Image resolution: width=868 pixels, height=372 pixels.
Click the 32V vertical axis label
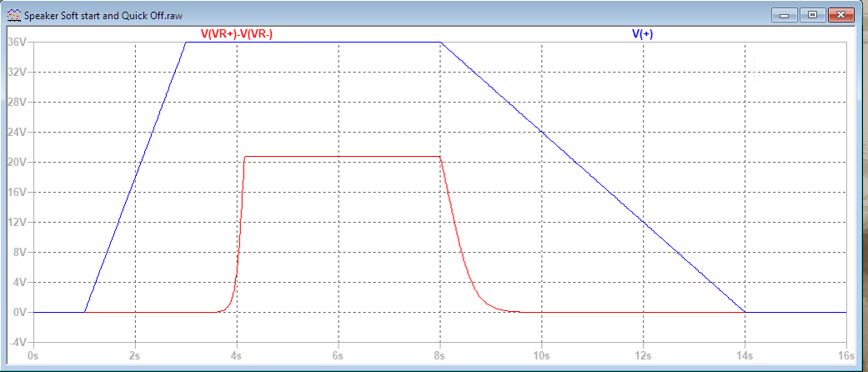coord(18,73)
